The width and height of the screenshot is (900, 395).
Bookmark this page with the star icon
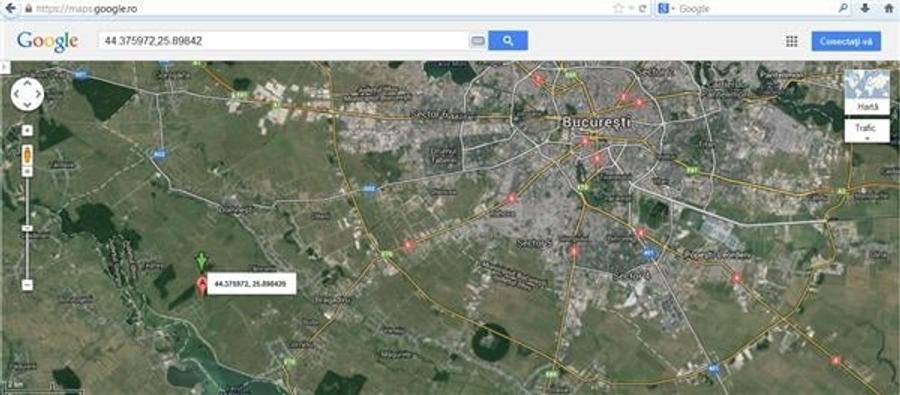pyautogui.click(x=618, y=9)
